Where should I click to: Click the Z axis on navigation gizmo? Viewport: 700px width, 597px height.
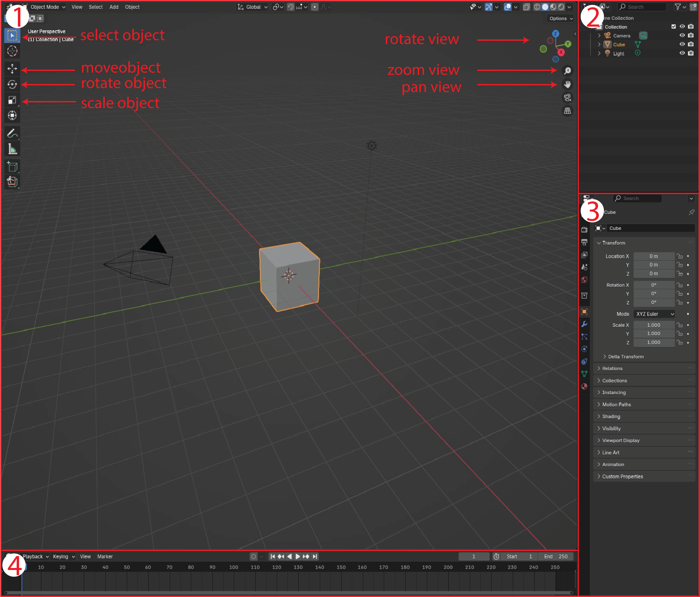click(x=555, y=34)
